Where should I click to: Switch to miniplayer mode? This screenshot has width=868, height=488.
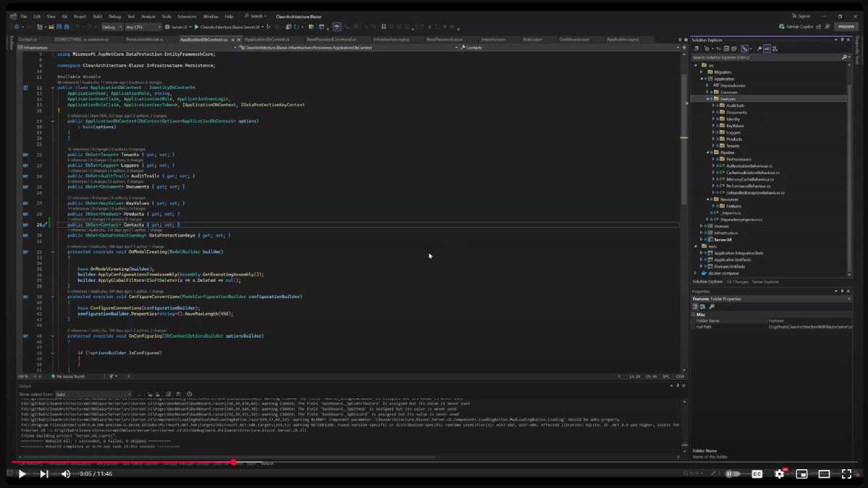point(801,474)
